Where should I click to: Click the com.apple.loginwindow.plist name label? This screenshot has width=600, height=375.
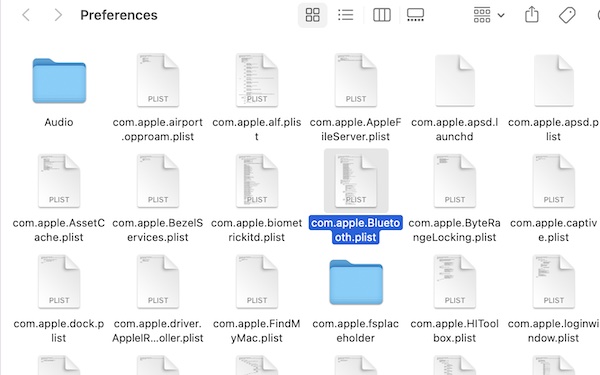click(553, 331)
